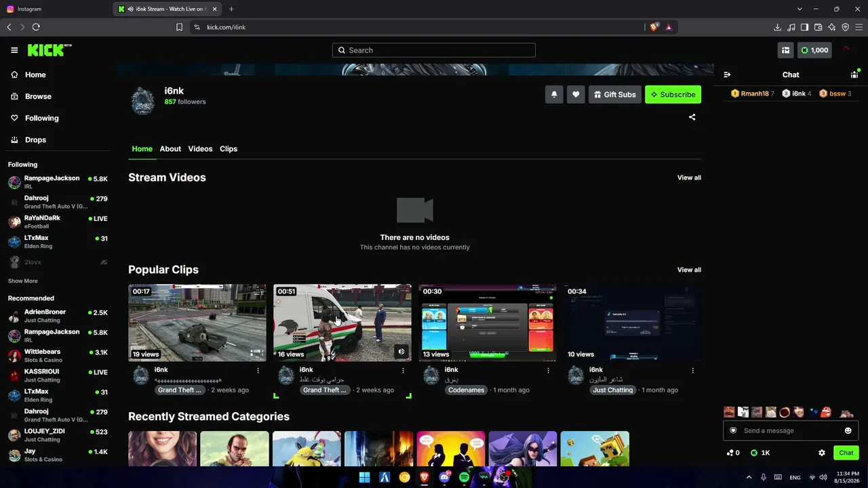
Task: Open options for the Just Chatting clip
Action: click(x=693, y=371)
